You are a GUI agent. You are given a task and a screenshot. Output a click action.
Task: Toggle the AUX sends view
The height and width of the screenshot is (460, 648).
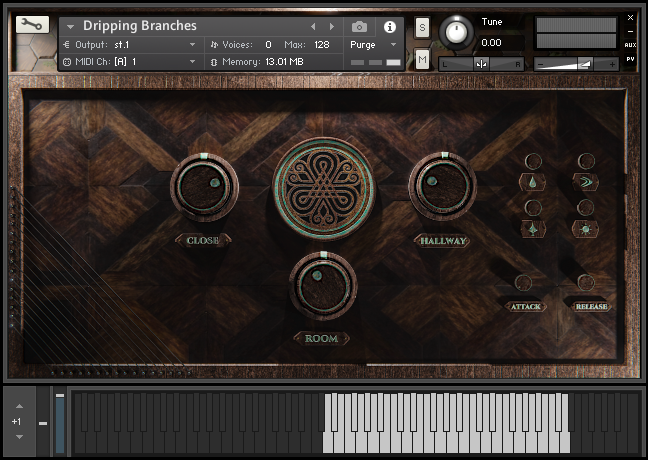tap(630, 45)
